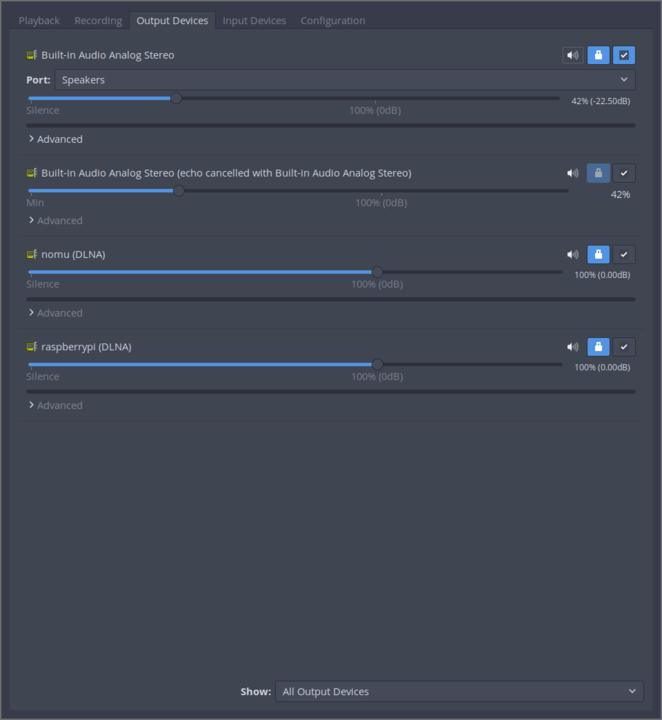
Task: Mute the raspberrypi (DLNA) output
Action: (x=572, y=347)
